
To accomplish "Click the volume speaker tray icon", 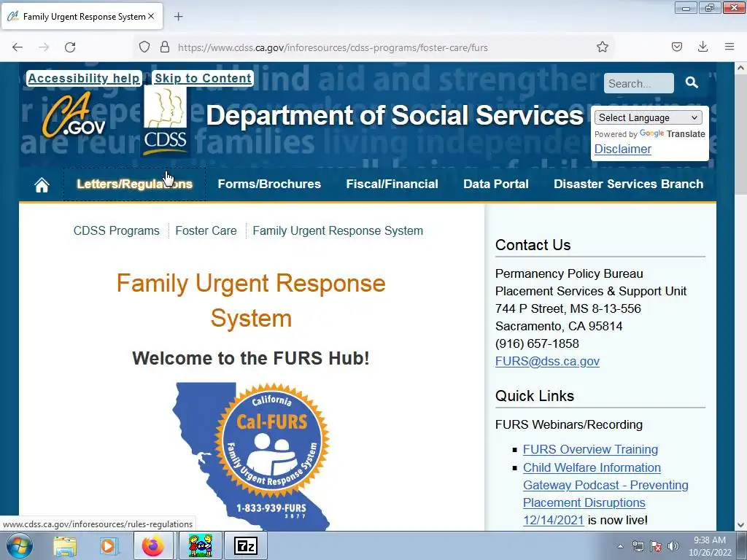I will click(673, 546).
